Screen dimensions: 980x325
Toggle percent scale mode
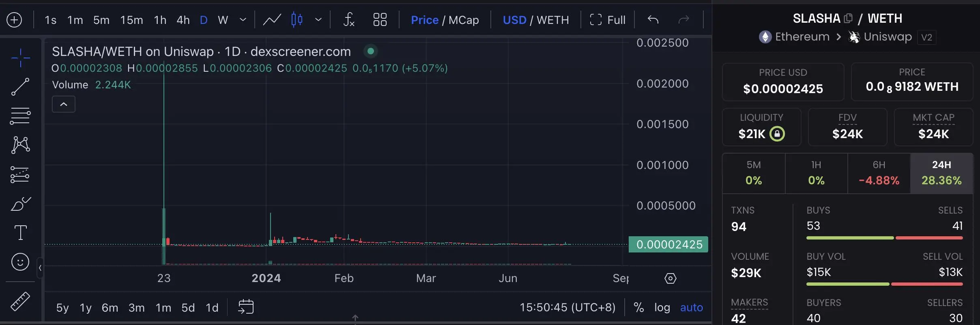pos(639,308)
